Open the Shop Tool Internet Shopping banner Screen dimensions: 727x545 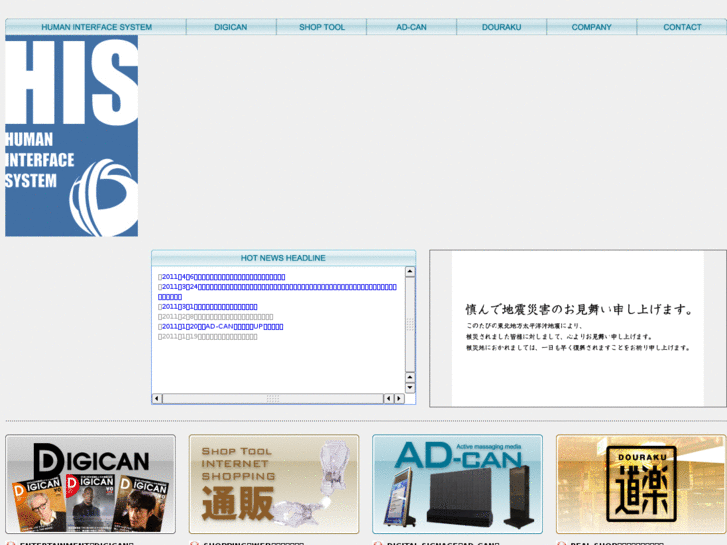[274, 484]
